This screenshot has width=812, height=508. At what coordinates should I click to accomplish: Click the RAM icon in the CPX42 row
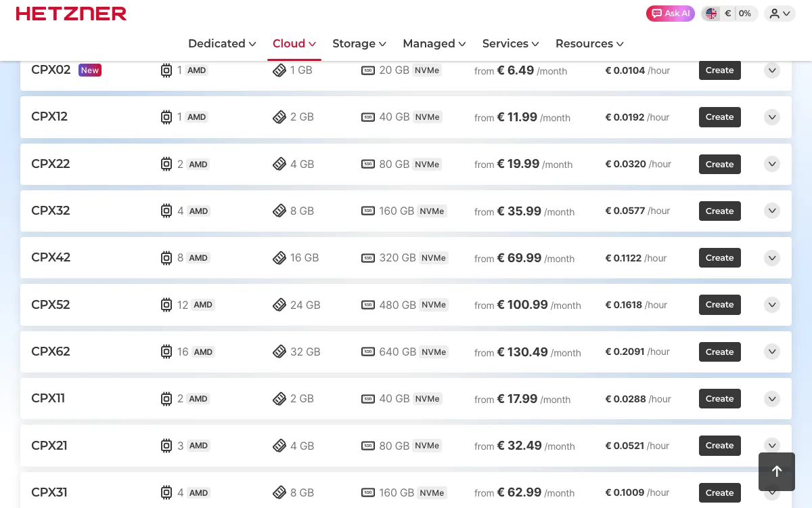[x=279, y=258]
